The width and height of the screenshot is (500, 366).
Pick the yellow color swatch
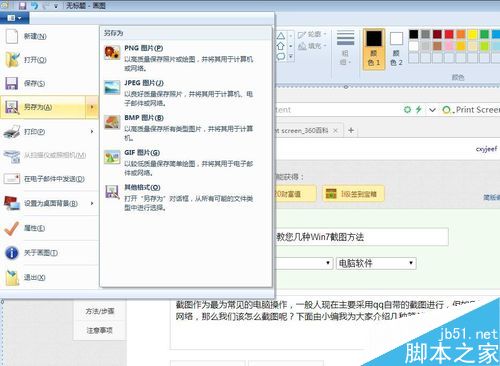point(473,34)
